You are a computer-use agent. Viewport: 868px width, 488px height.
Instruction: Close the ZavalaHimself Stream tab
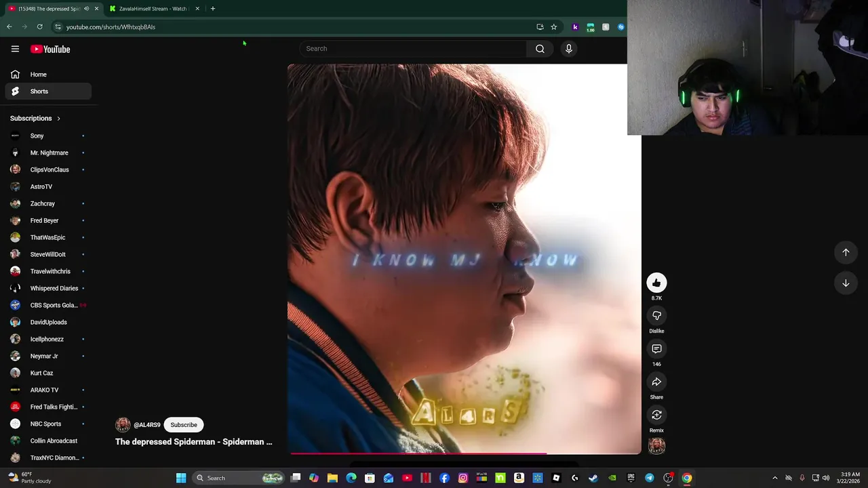click(197, 9)
